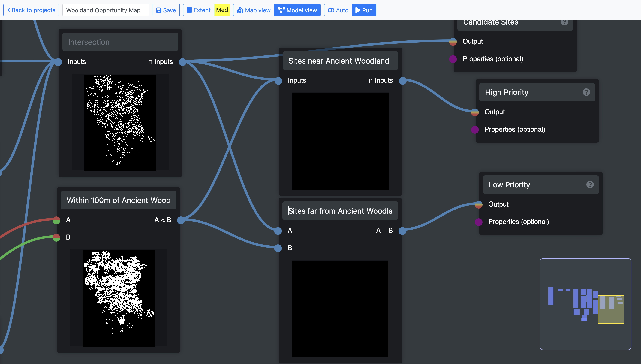Image resolution: width=641 pixels, height=364 pixels.
Task: Click the Extent button
Action: tap(198, 10)
